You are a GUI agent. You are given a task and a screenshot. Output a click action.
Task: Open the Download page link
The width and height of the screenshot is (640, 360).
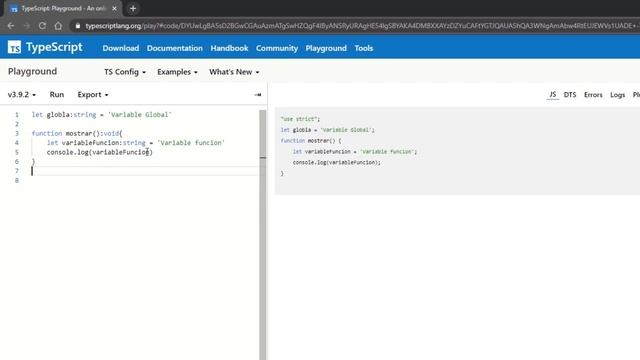pos(120,48)
